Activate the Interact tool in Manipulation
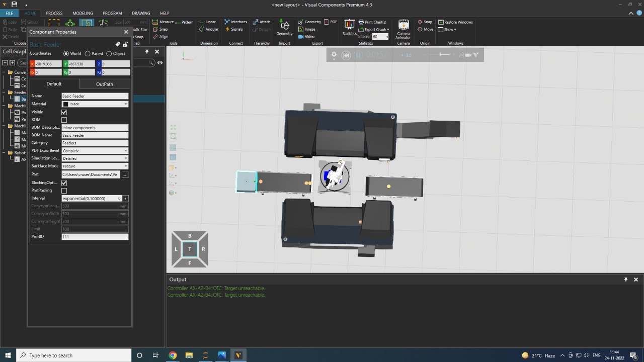Viewport: 644px width, 362px height. pos(103,24)
